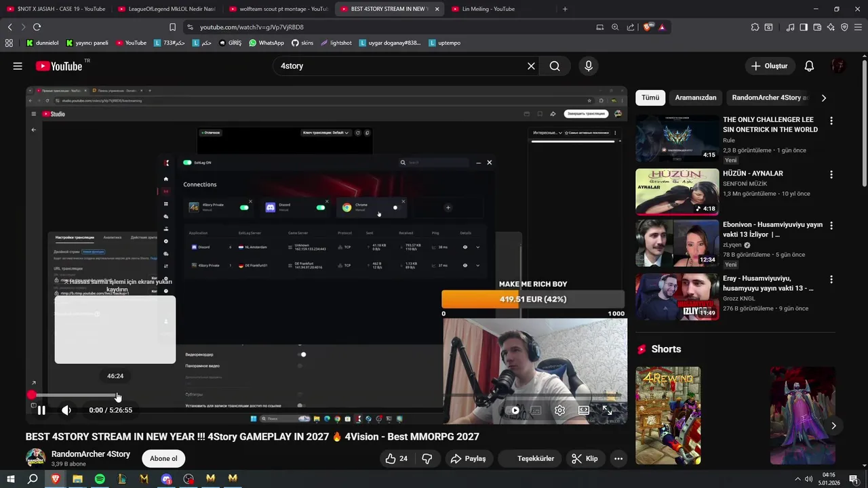Screen dimensions: 868x488
Task: Click the Teşekkürler button
Action: (x=528, y=459)
